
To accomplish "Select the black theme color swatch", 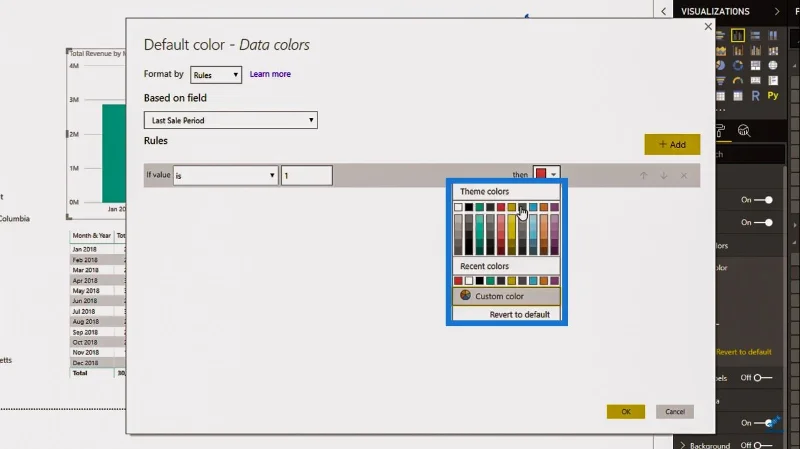I will pos(469,207).
